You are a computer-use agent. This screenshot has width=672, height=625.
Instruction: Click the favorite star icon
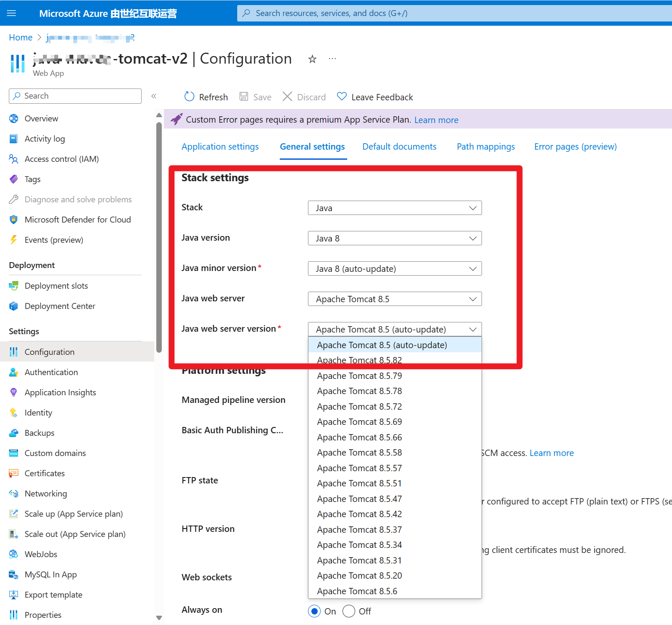pyautogui.click(x=312, y=59)
